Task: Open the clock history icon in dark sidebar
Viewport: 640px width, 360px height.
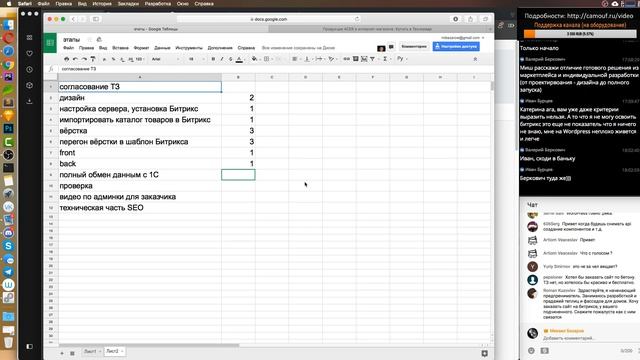Action: coord(29,69)
